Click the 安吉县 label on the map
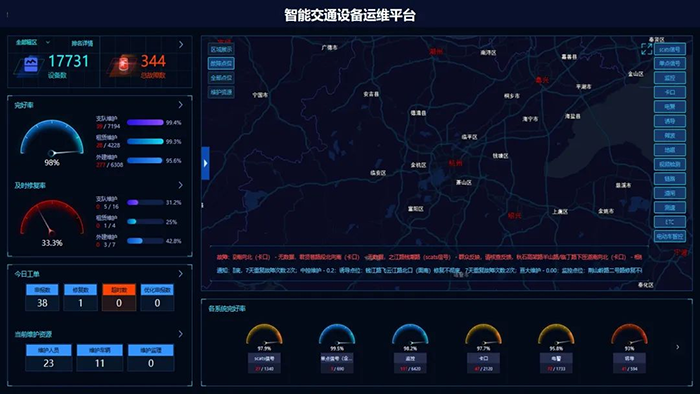The width and height of the screenshot is (700, 394). [x=371, y=94]
